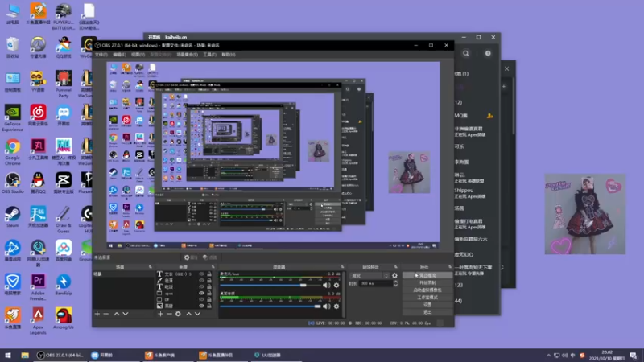The width and height of the screenshot is (644, 362).
Task: Open Windows Start button on taskbar
Action: [x=8, y=355]
